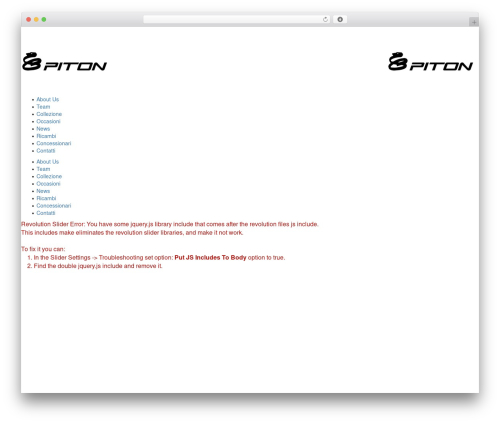The height and width of the screenshot is (423, 500).
Task: Open Team in the first menu list
Action: 43,107
